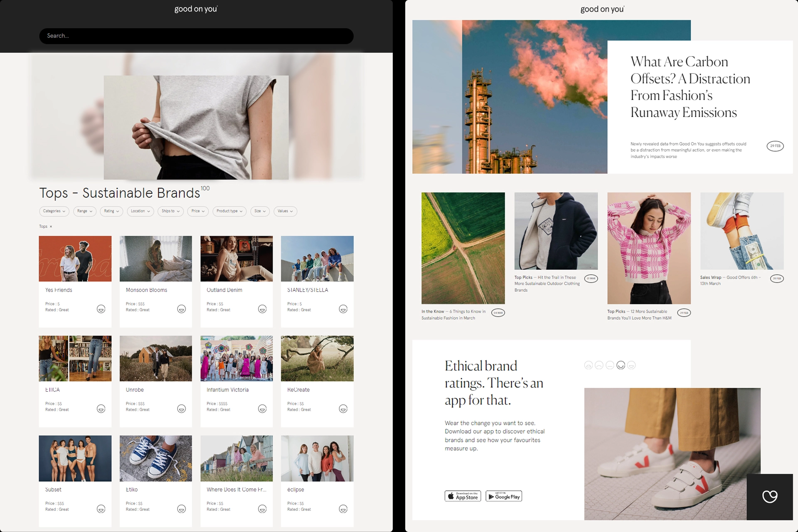
Task: Click the rating smiley icon for Etiko
Action: click(x=182, y=509)
